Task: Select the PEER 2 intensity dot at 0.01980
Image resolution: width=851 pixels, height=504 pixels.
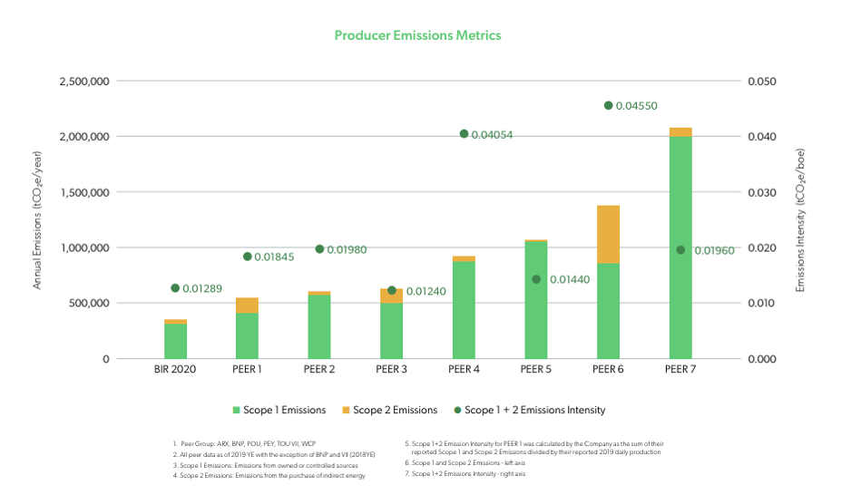Action: pos(319,248)
